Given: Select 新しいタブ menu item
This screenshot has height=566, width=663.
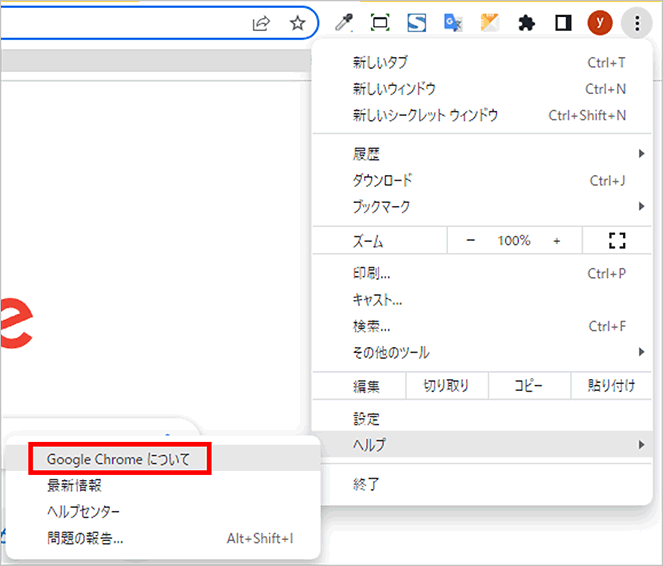Looking at the screenshot, I should (x=482, y=63).
